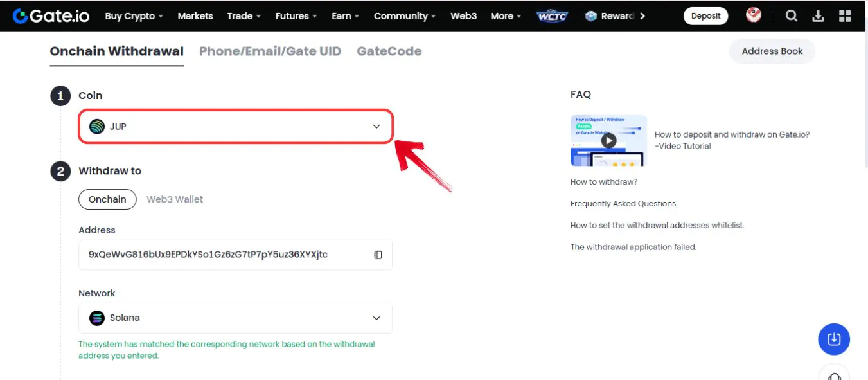The image size is (868, 380).
Task: Click the paste icon in Address field
Action: pyautogui.click(x=378, y=255)
